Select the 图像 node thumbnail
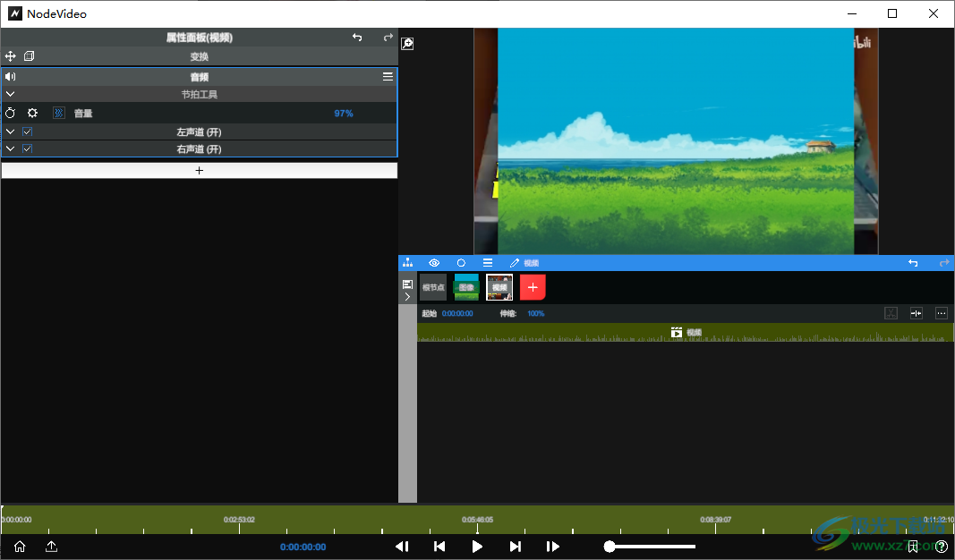955x560 pixels. coord(466,287)
